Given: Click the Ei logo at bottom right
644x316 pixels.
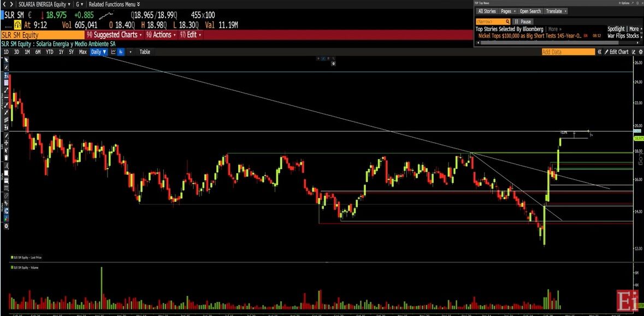Looking at the screenshot, I should pos(628,300).
